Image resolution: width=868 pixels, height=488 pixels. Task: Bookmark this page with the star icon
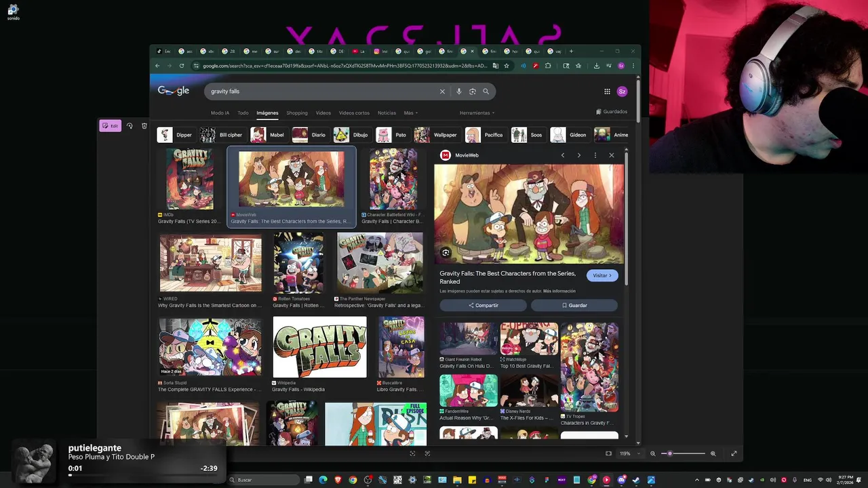pyautogui.click(x=506, y=66)
